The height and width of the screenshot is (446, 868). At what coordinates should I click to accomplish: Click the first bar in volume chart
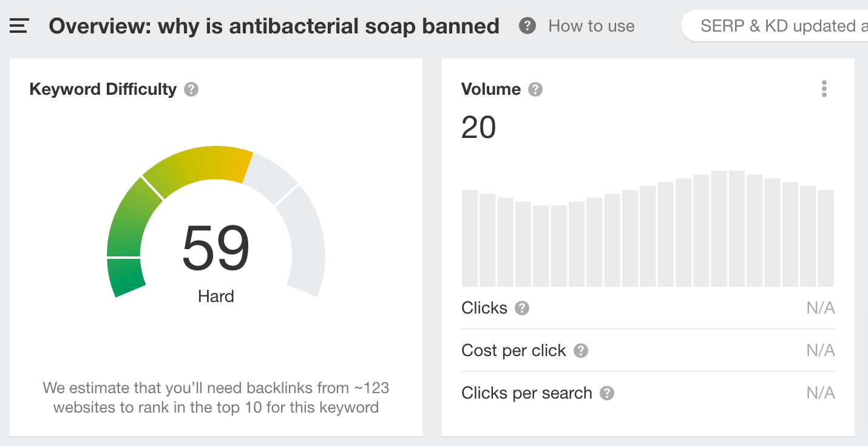click(x=470, y=238)
